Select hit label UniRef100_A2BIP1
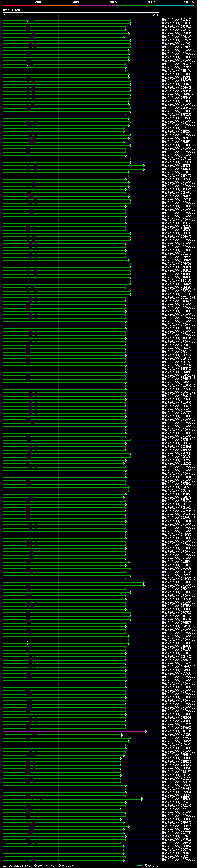197x868 pixels. pyautogui.click(x=177, y=71)
